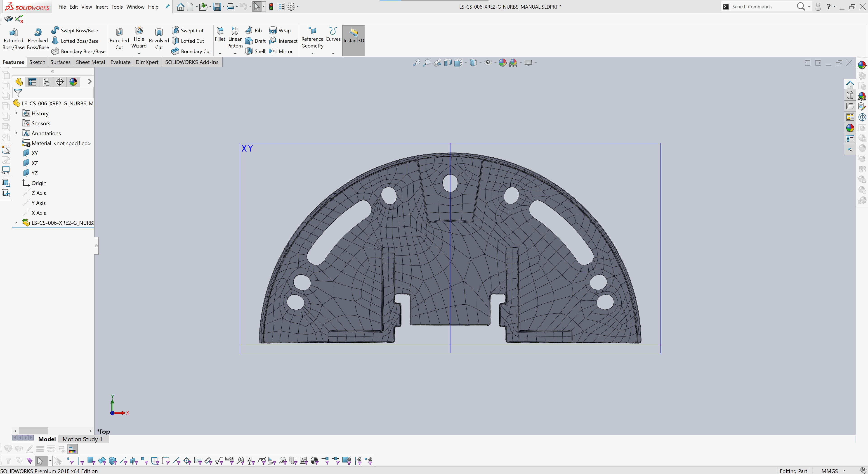Select the Shell tool
868x474 pixels.
coord(255,51)
